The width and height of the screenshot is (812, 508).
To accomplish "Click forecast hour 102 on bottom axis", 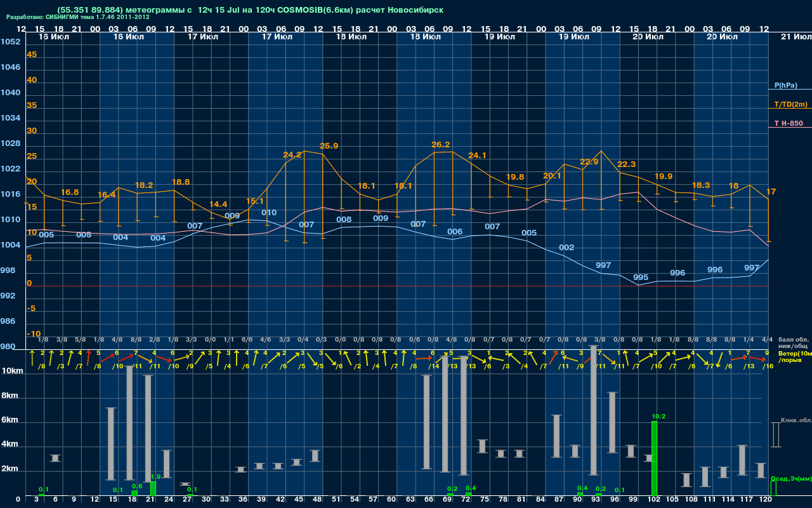I will pos(655,500).
